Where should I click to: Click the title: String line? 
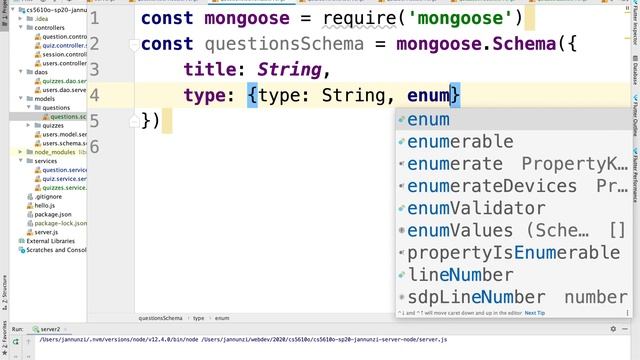[257, 70]
